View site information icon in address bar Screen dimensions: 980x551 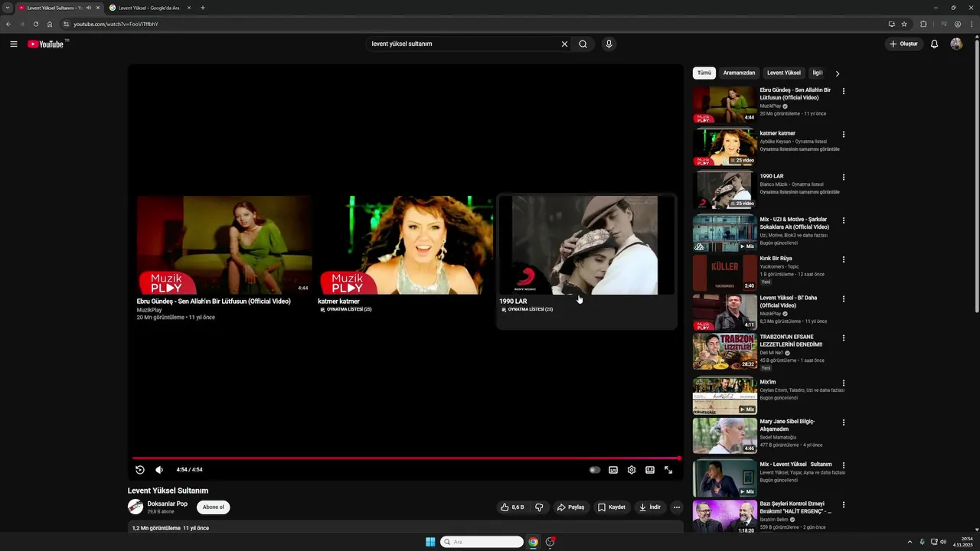tap(67, 24)
